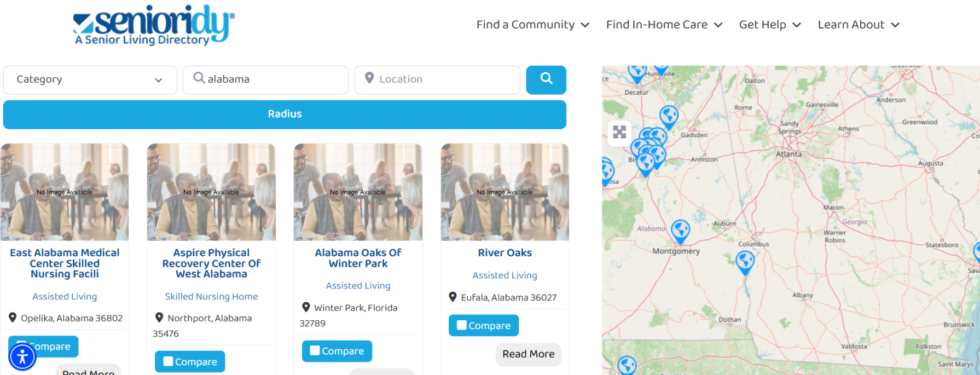Click the Alabama Oaks Of Winter Park image

tap(358, 192)
